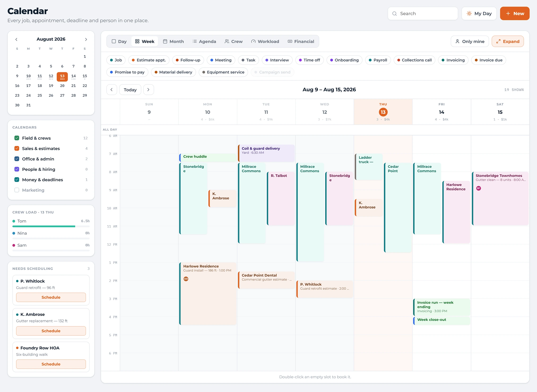Uncheck the Sales & estimates calendar
537x392 pixels.
coord(17,149)
